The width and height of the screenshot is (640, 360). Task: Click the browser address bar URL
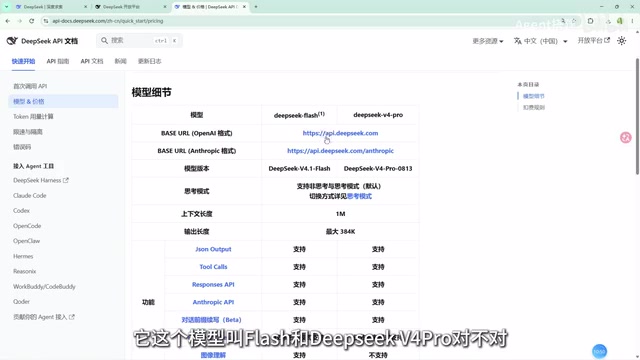click(108, 21)
